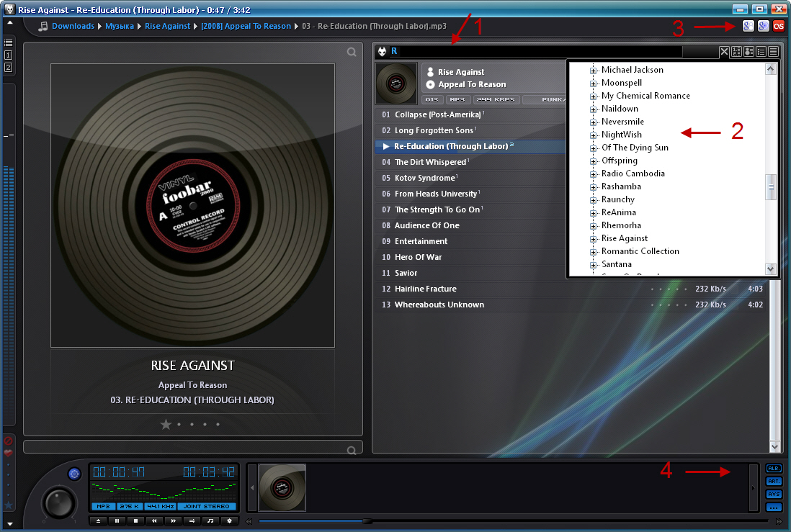
Task: Open the Downloads folder in the breadcrumb
Action: point(73,26)
